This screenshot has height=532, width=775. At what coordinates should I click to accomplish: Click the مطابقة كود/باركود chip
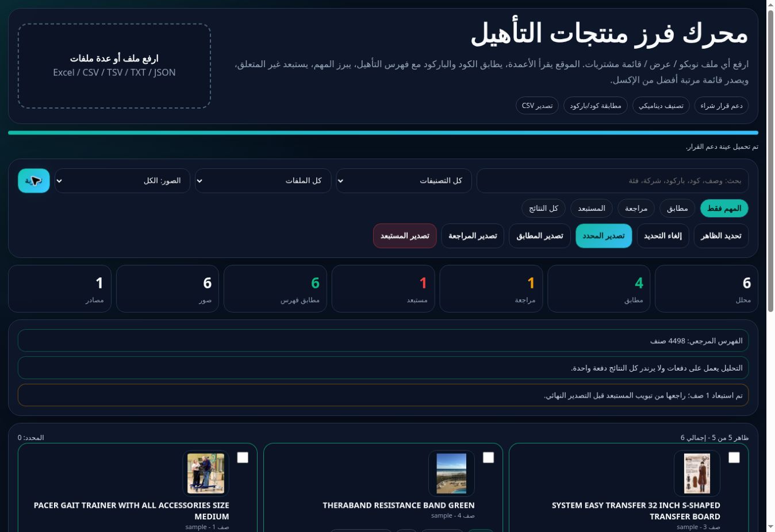point(596,105)
